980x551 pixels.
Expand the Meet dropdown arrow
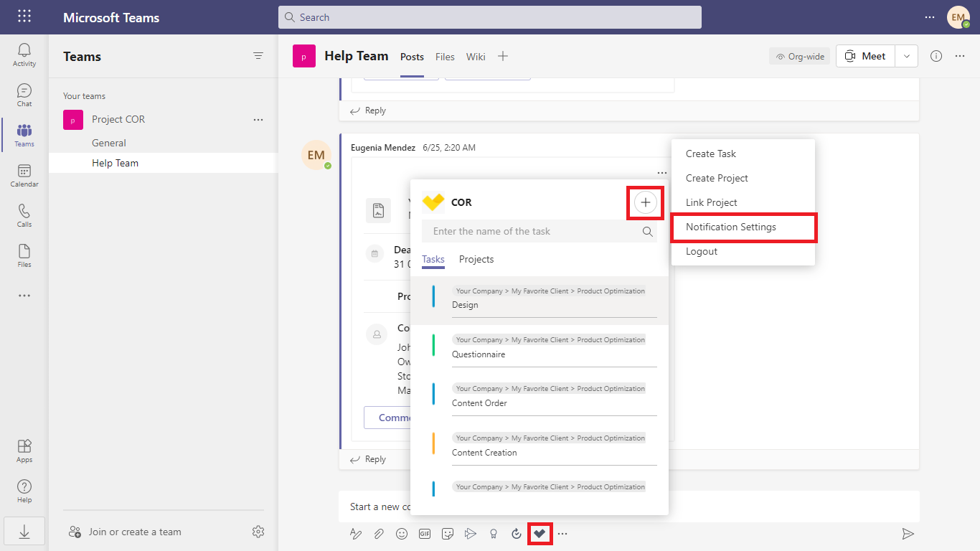pyautogui.click(x=906, y=56)
